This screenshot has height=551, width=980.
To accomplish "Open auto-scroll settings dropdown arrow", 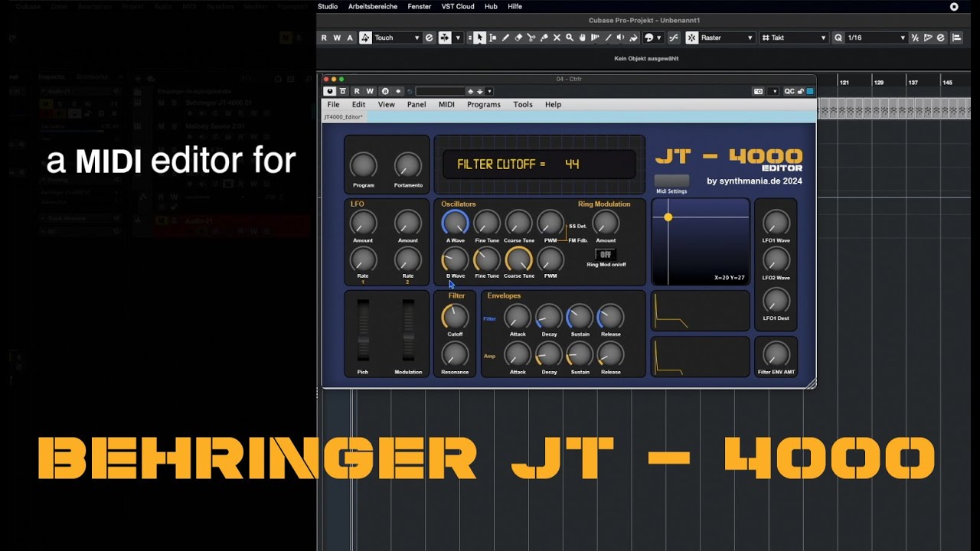I will tap(459, 37).
